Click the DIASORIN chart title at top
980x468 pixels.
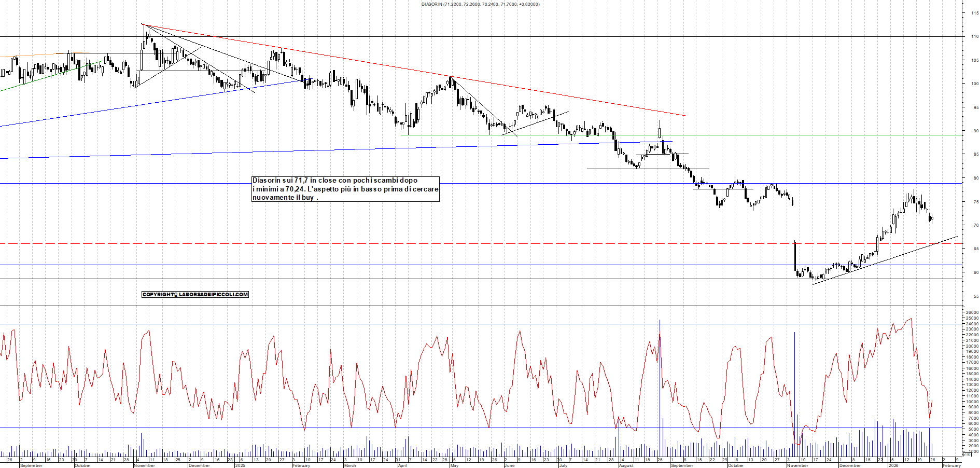pos(480,4)
